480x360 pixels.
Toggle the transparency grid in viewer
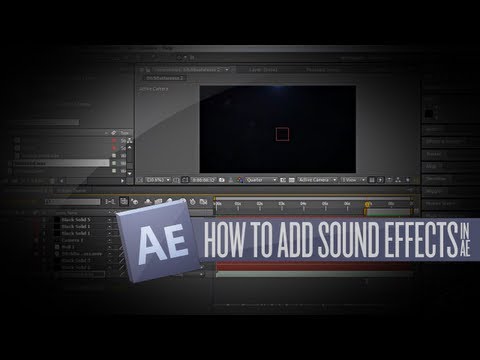pyautogui.click(x=292, y=180)
